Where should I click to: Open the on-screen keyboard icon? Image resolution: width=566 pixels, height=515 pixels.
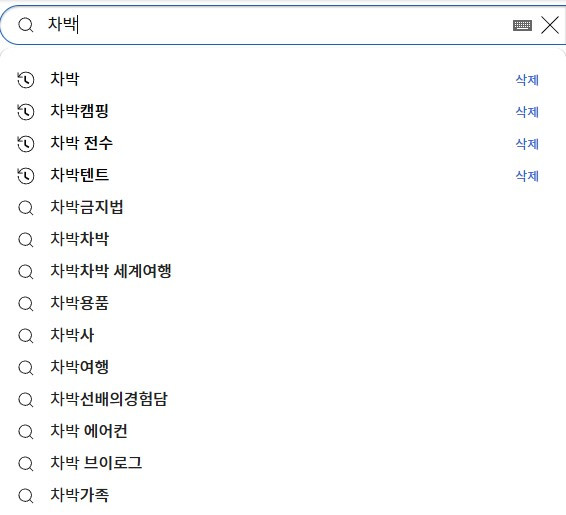[522, 25]
